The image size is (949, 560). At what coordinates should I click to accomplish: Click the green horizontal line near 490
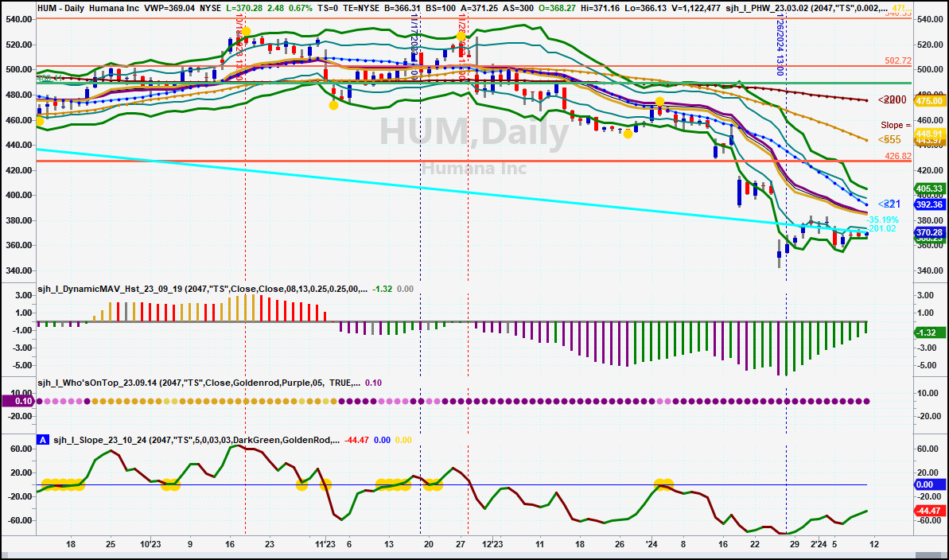pos(474,83)
